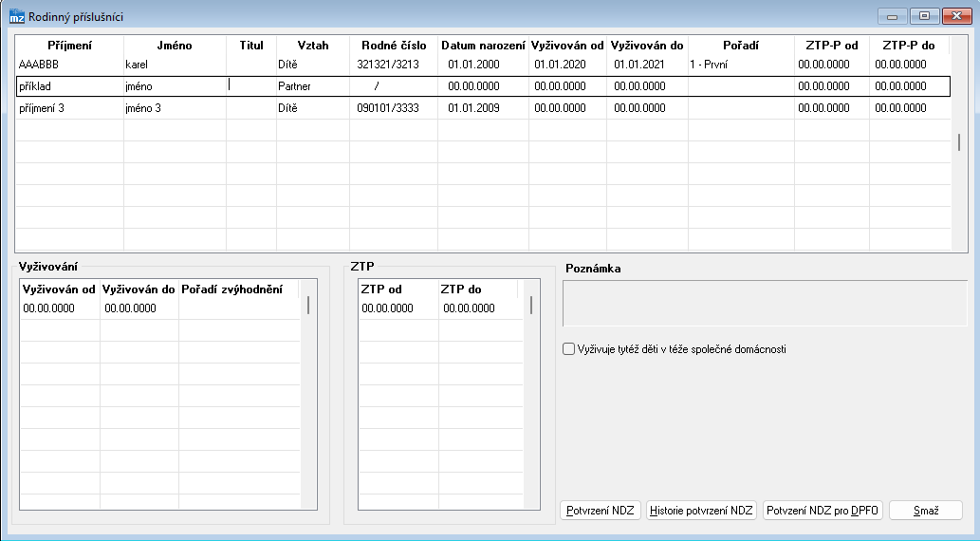This screenshot has height=541, width=980.
Task: Enable 'Vyživuje tytéž děti' checkbox
Action: (x=569, y=349)
